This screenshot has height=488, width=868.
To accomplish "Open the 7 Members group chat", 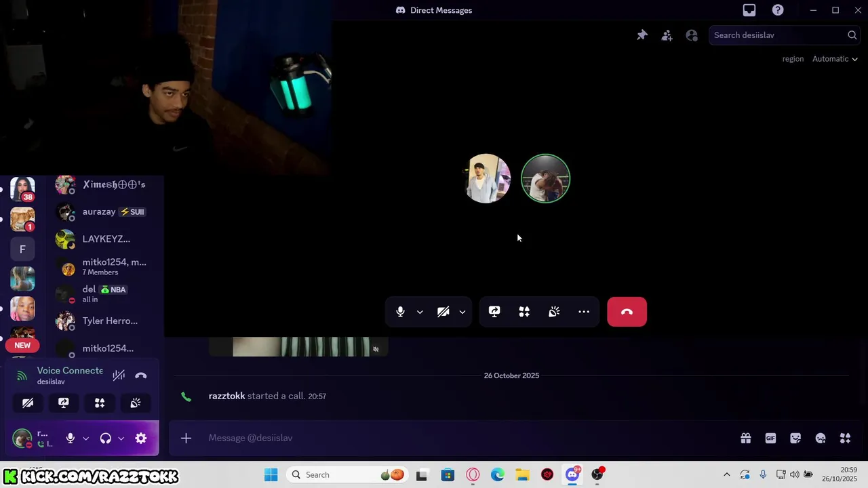I will (x=106, y=266).
